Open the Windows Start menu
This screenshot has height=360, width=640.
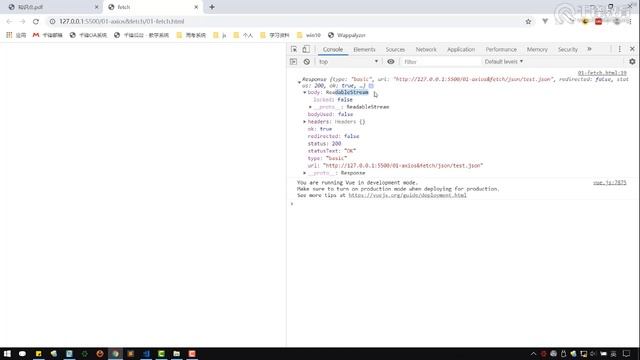[7, 353]
